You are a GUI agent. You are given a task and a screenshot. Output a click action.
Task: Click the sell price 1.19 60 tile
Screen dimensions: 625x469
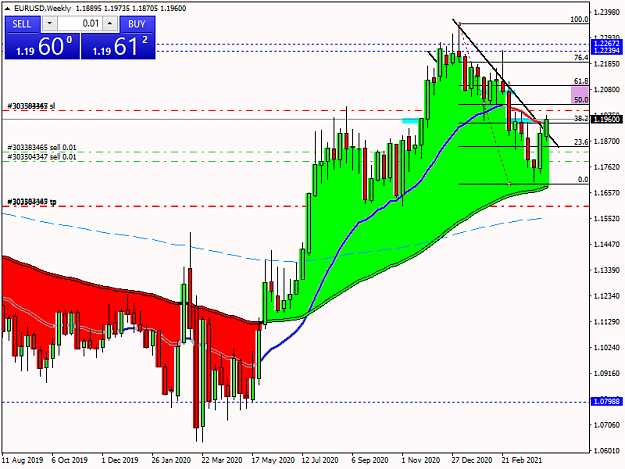pos(42,46)
